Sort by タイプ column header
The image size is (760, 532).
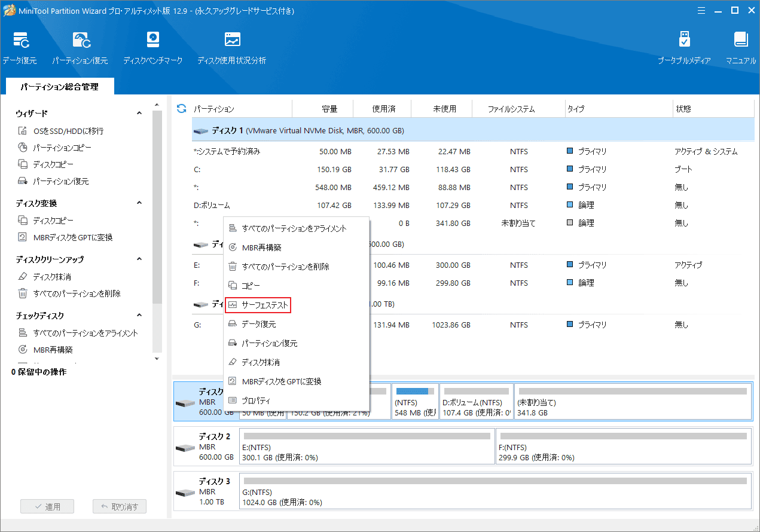[x=618, y=109]
